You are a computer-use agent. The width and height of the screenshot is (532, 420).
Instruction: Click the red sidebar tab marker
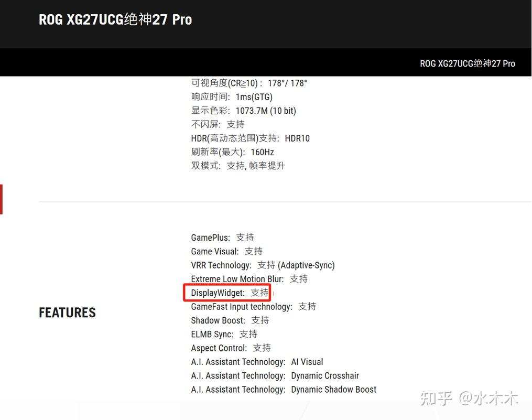point(2,199)
